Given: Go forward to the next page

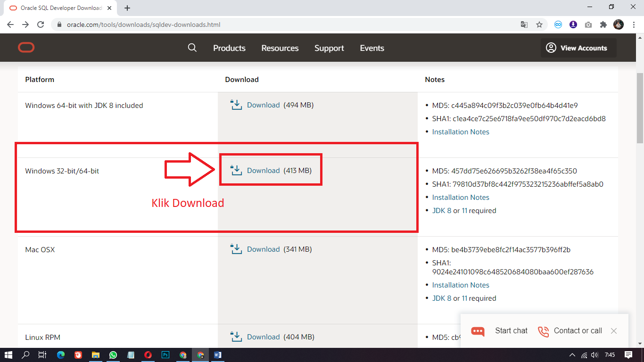Looking at the screenshot, I should coord(25,25).
